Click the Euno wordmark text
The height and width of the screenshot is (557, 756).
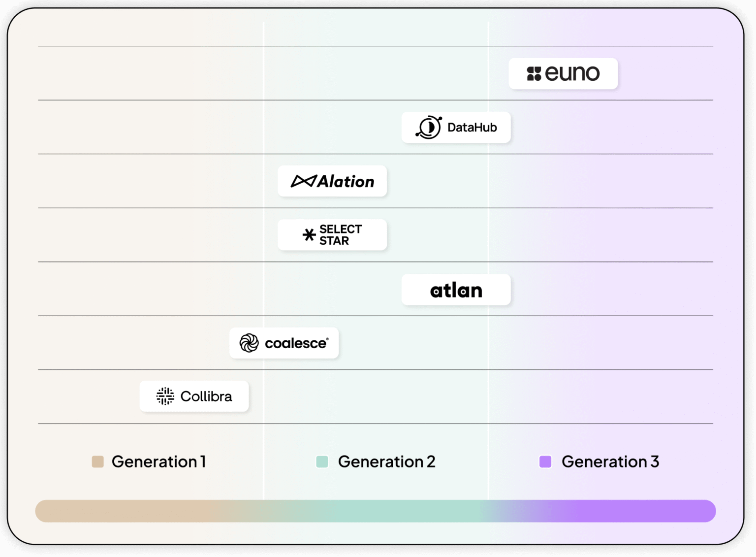[x=572, y=74]
